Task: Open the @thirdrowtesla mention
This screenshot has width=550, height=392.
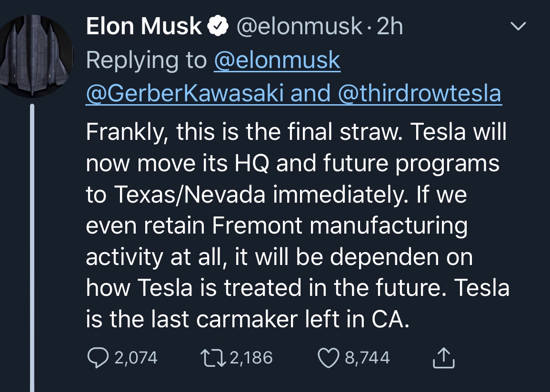Action: (420, 93)
